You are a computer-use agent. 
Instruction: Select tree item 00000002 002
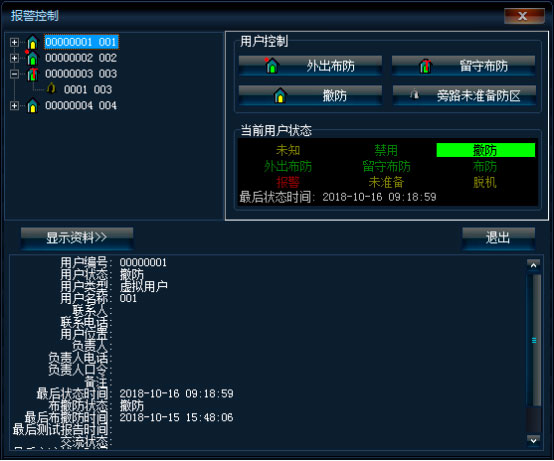pyautogui.click(x=81, y=58)
